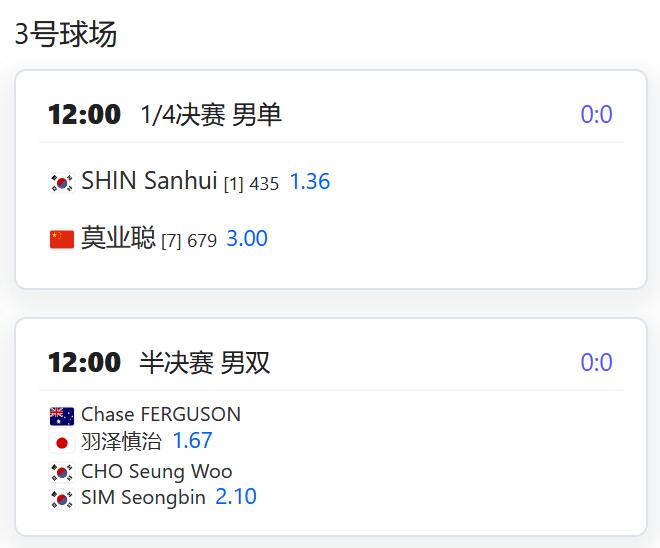
Task: Open CHO Seung Woo player link
Action: point(157,471)
